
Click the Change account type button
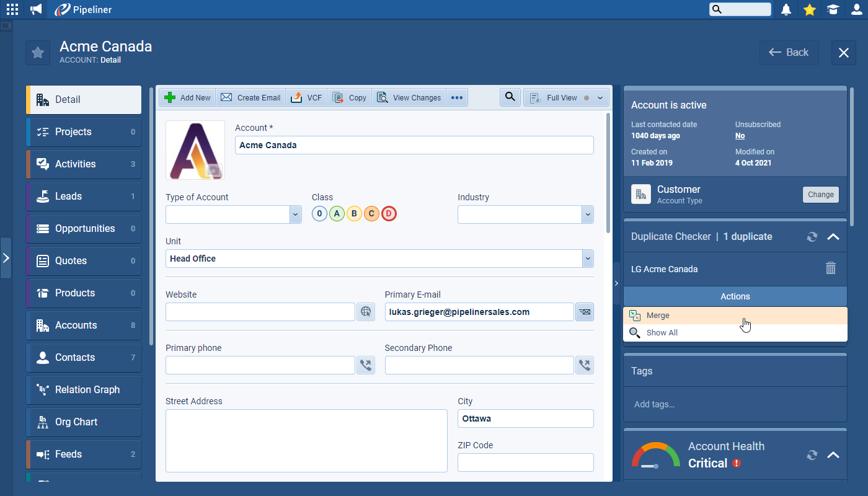click(820, 195)
